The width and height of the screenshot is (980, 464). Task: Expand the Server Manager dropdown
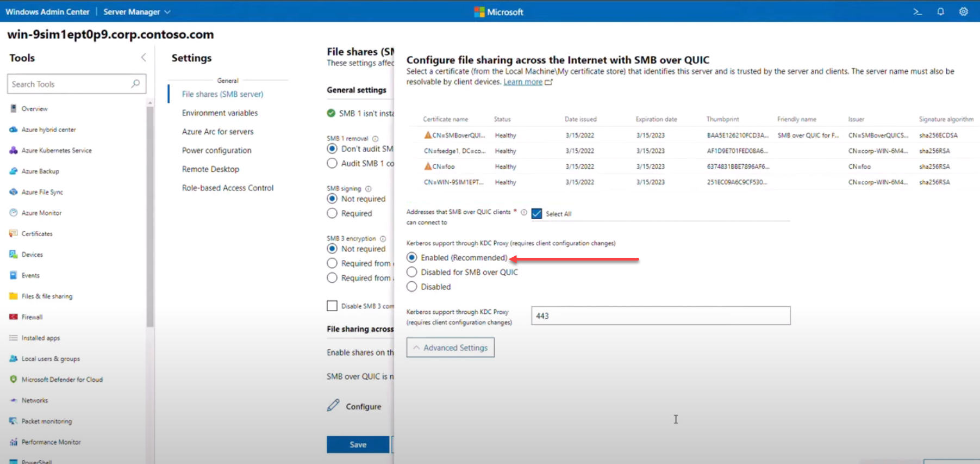coord(137,11)
